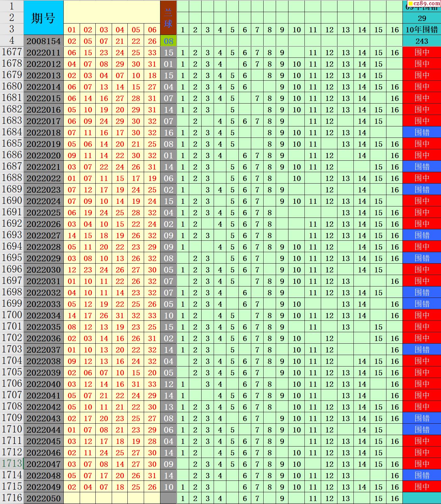Click green cell 10 in the 2022033 row
The width and height of the screenshot is (441, 504).
pos(297,304)
